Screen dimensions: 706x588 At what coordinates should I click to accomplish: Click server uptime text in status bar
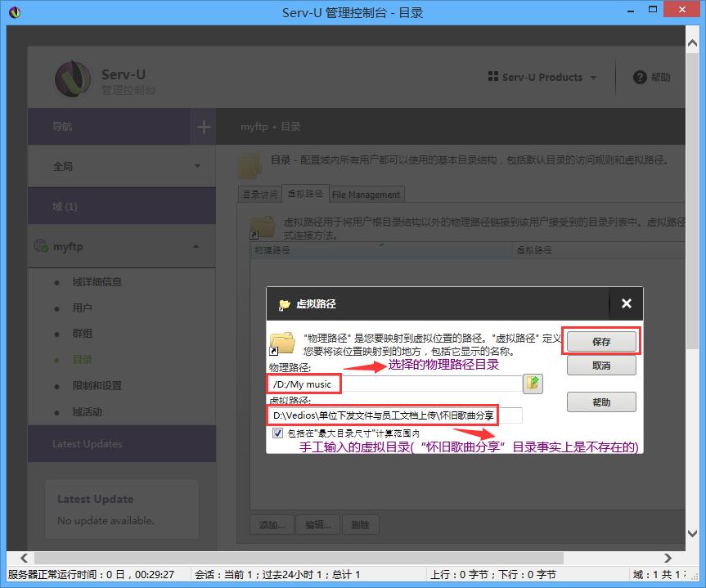click(91, 575)
